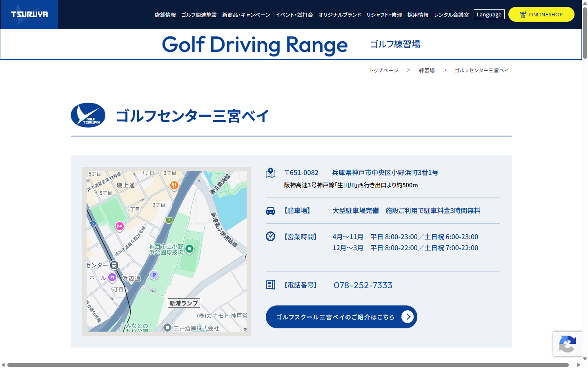Click the vertical scrollbar thumb
This screenshot has height=368, width=588.
[x=585, y=33]
